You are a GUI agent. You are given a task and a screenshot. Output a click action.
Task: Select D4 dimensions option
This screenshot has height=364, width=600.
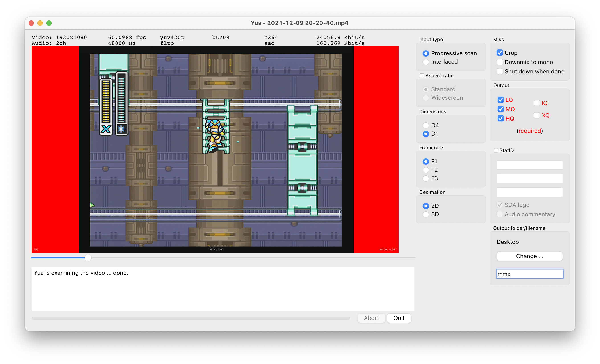426,125
